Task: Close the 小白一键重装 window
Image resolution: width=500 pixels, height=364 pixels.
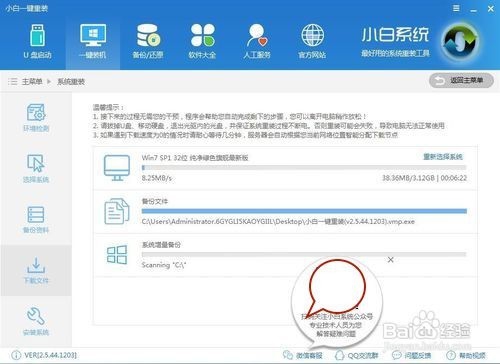Action: point(491,9)
